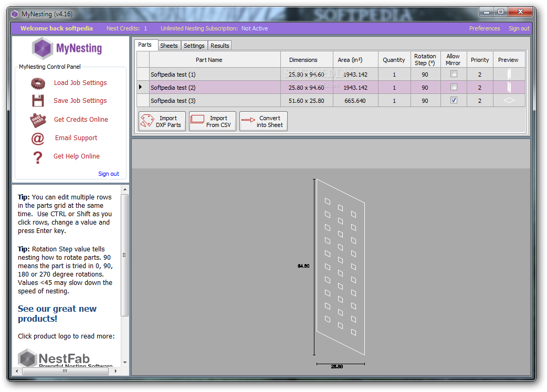The height and width of the screenshot is (392, 547).
Task: Click the tips panel vertical scrollbar thumb
Action: [125, 255]
